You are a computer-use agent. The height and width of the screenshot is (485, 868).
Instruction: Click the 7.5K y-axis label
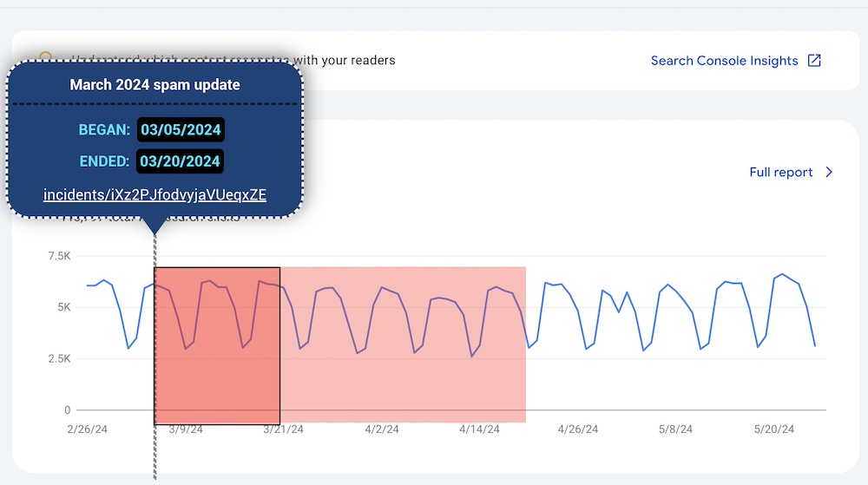pyautogui.click(x=60, y=256)
